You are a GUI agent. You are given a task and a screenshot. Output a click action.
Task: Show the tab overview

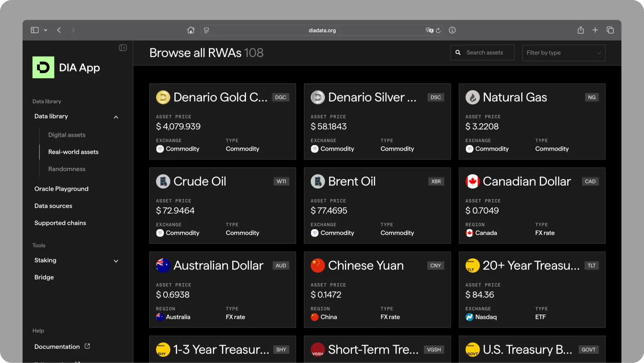pyautogui.click(x=610, y=30)
